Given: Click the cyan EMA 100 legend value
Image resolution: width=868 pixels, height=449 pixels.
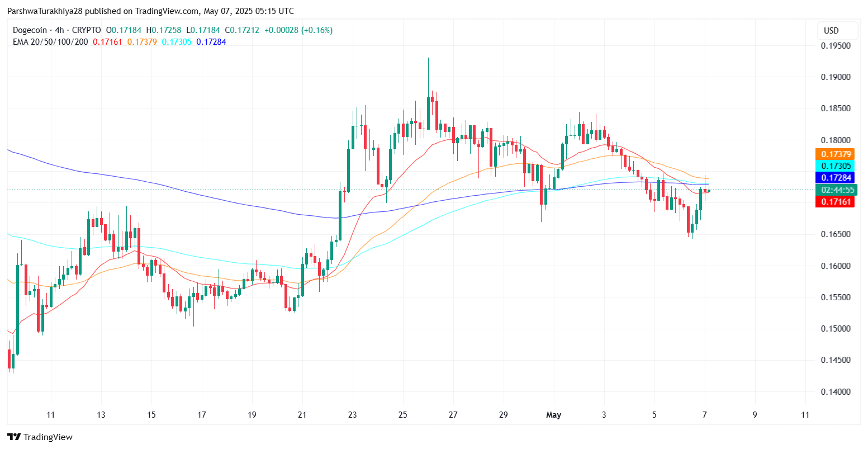Looking at the screenshot, I should [177, 41].
